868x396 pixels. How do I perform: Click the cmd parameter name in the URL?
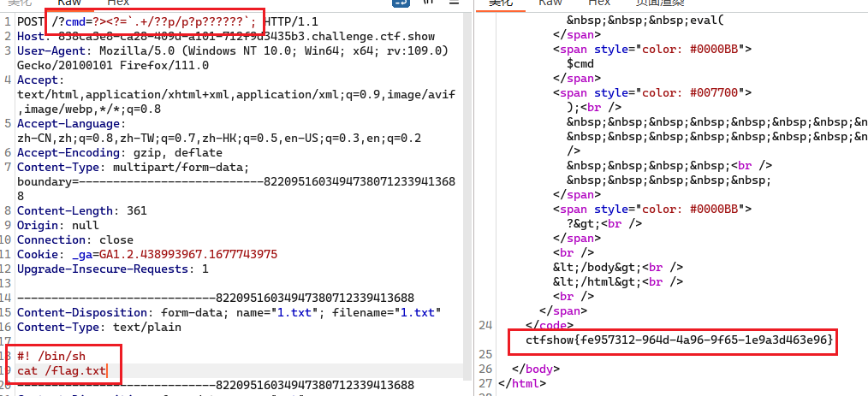coord(75,23)
